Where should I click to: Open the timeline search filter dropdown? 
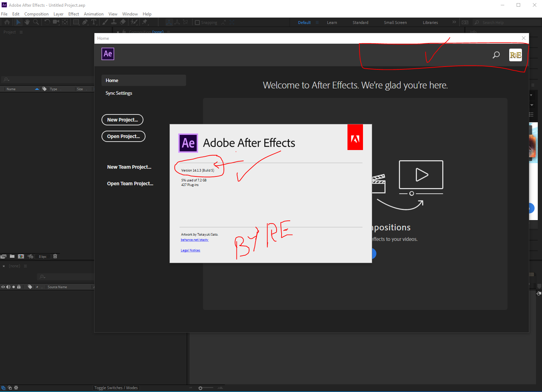(42, 277)
